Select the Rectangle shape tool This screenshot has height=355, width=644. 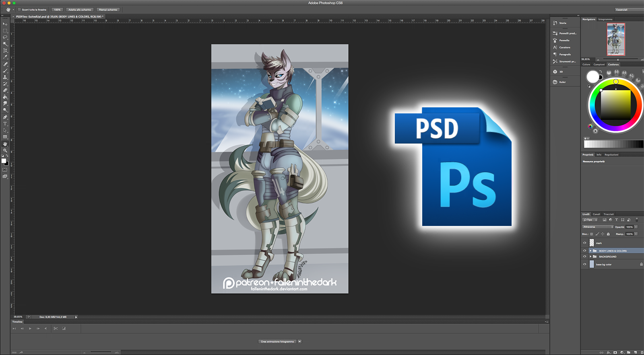pyautogui.click(x=5, y=137)
